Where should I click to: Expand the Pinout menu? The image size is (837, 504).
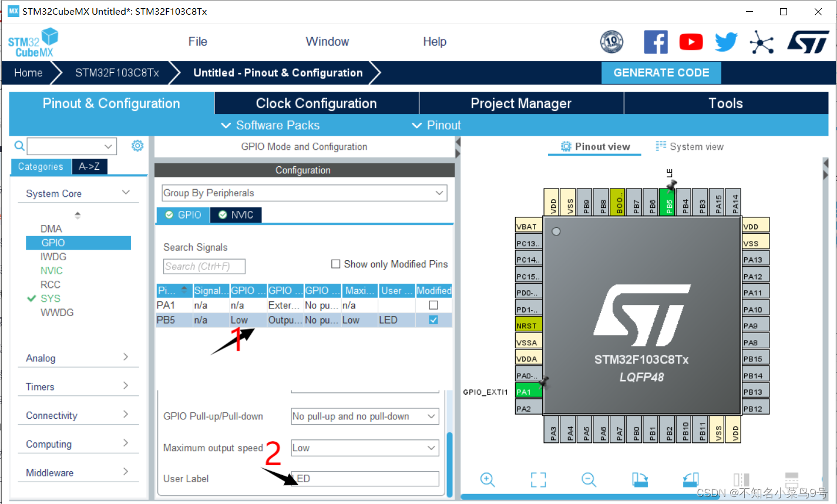[436, 125]
